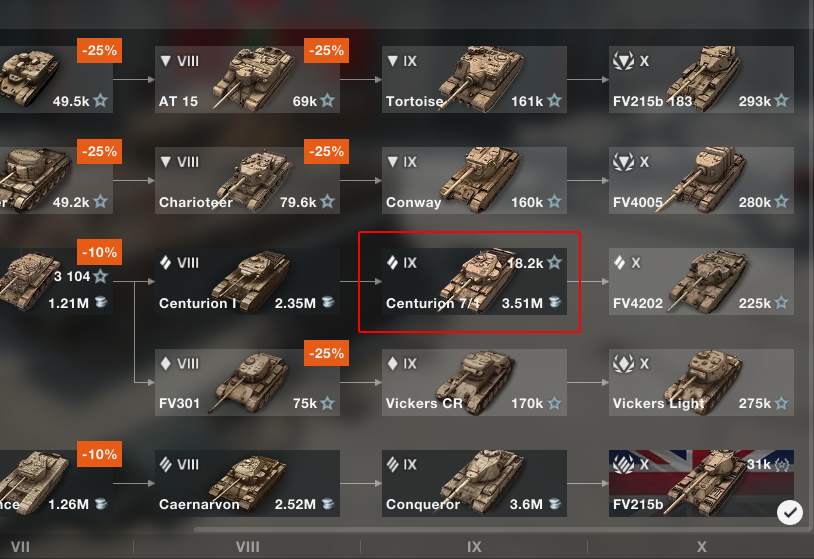Click the -25% discount badge on AT 15
The height and width of the screenshot is (559, 814).
[325, 50]
